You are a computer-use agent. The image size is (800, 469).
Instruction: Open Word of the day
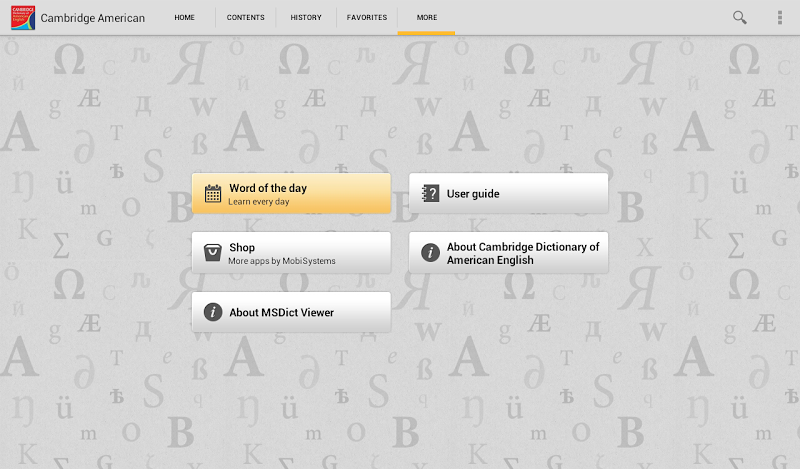click(x=291, y=193)
